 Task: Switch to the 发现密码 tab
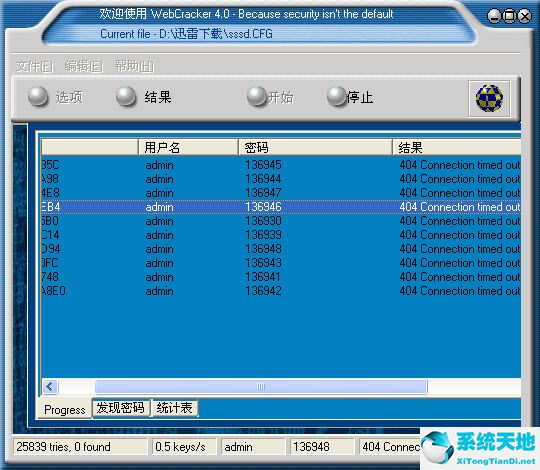[121, 408]
